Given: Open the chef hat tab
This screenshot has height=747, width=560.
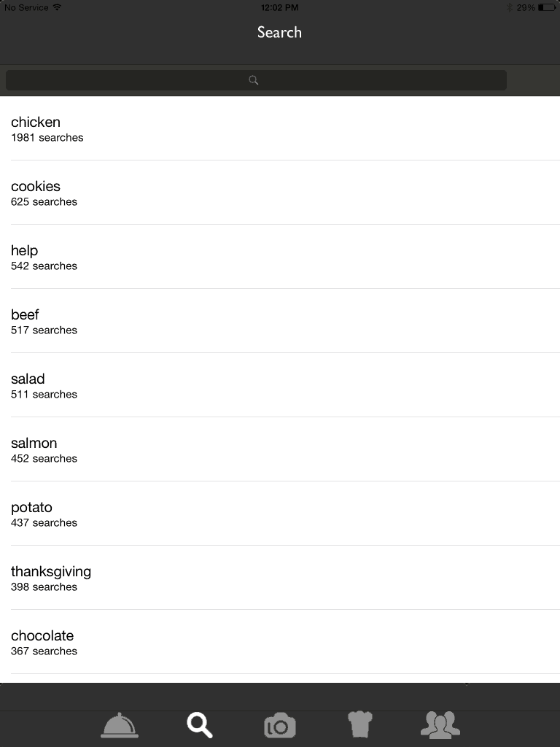Looking at the screenshot, I should [x=360, y=724].
